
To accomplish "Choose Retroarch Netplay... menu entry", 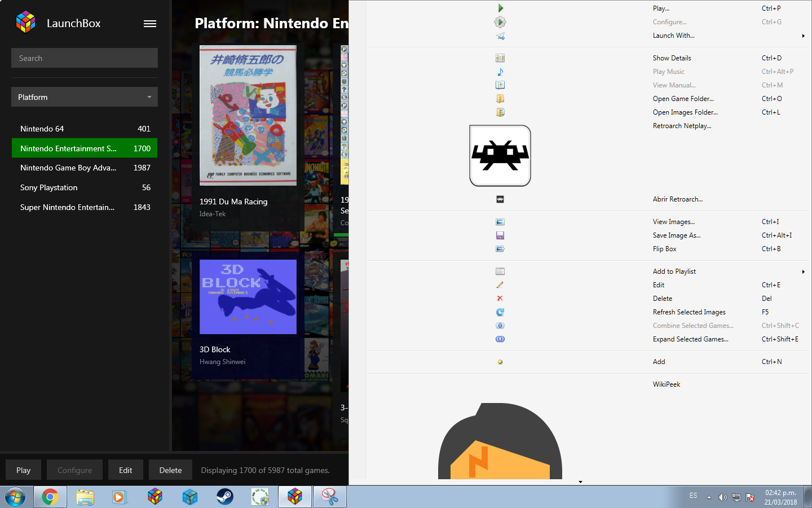I will pos(682,126).
